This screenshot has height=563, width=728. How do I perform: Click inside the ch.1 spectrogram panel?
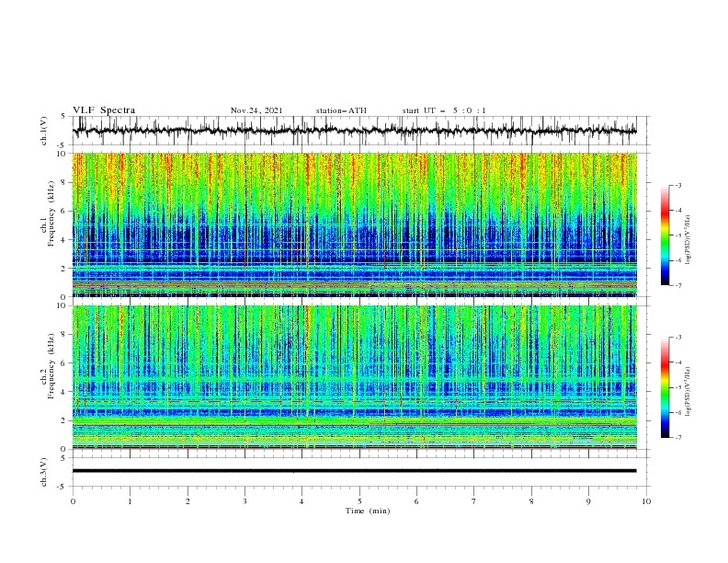pos(355,224)
